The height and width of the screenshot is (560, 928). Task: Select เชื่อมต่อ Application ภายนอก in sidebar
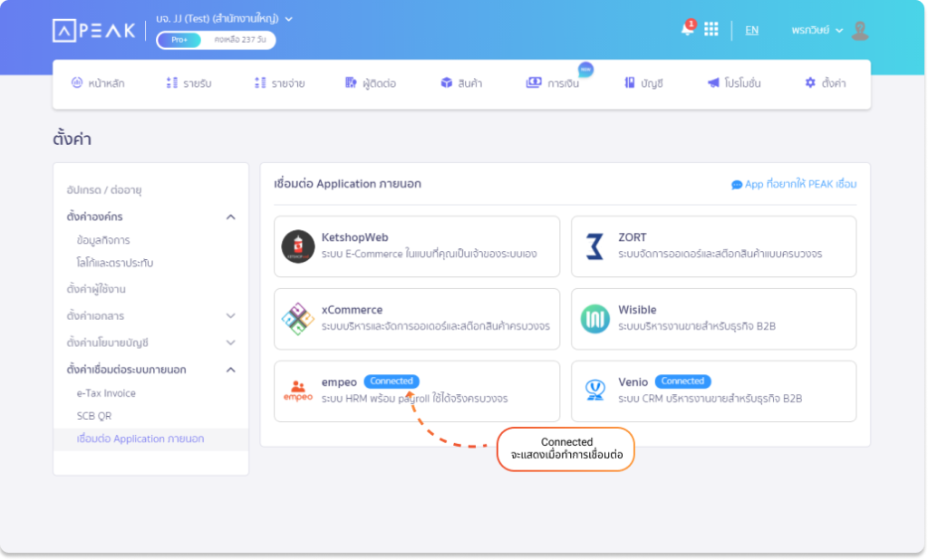pos(151,439)
